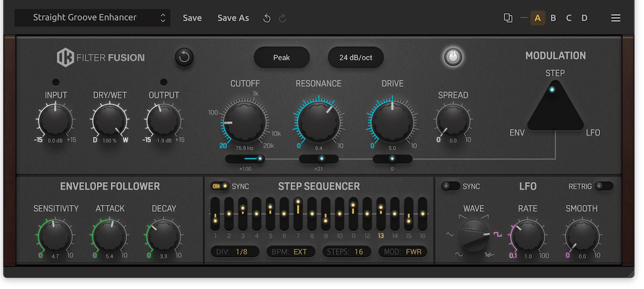This screenshot has height=289, width=644.
Task: Click the RESONANCE knob
Action: coord(319,121)
